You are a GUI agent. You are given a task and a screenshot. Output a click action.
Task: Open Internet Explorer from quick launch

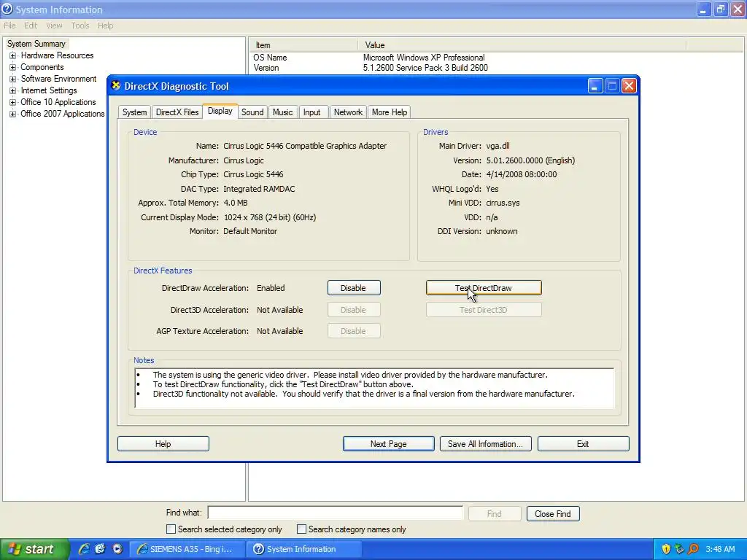pos(84,549)
